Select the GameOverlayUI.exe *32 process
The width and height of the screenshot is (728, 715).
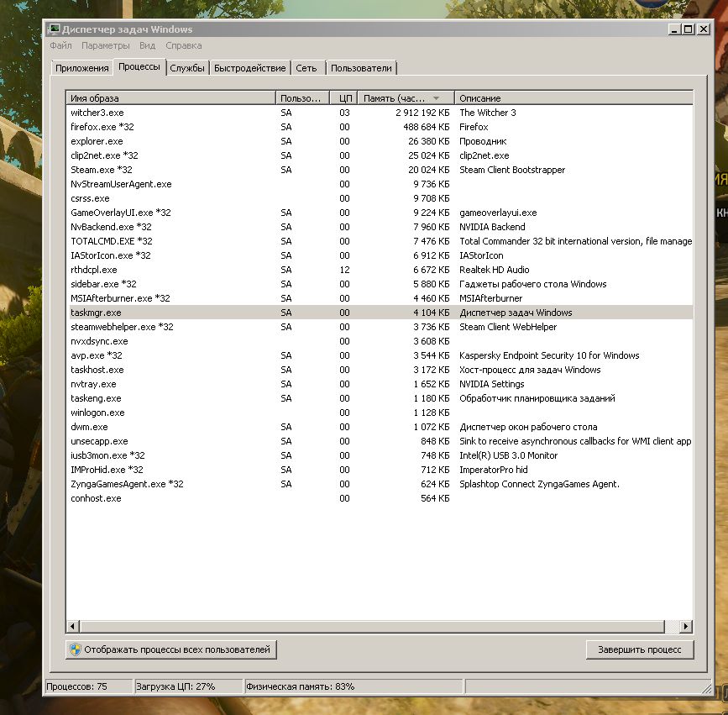pos(380,213)
